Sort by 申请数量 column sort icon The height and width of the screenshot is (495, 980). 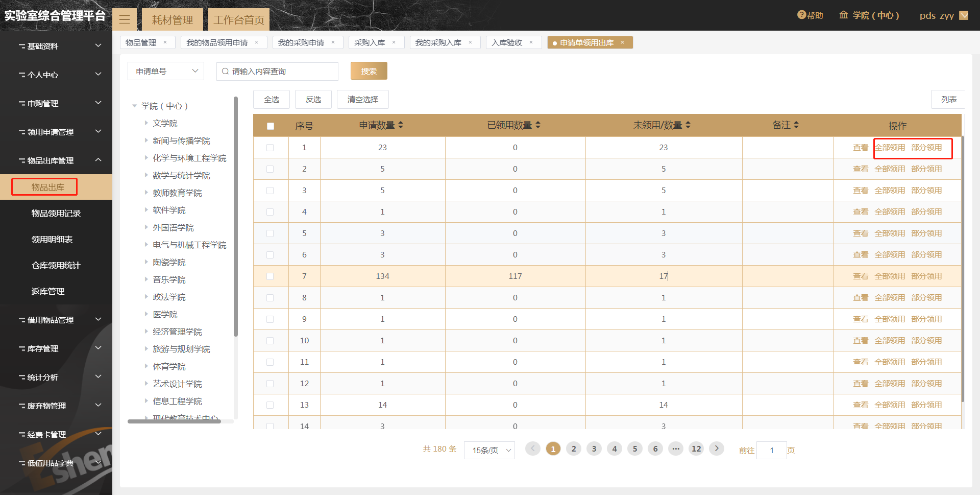[401, 125]
